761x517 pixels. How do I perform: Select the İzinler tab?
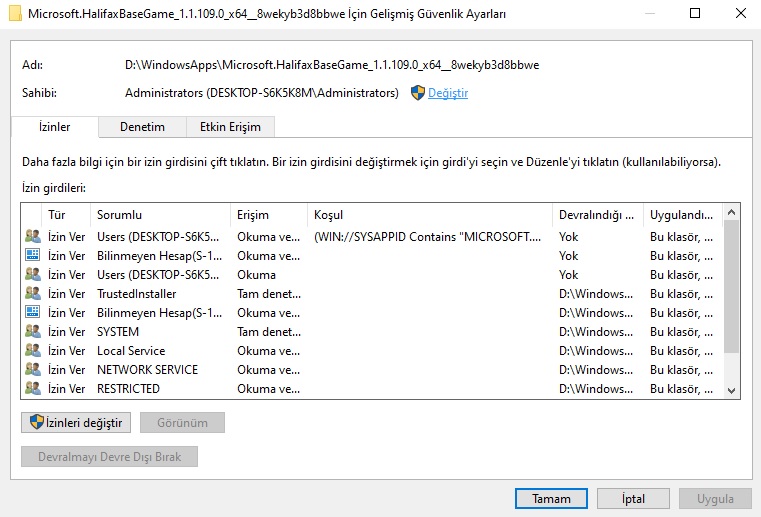(55, 127)
